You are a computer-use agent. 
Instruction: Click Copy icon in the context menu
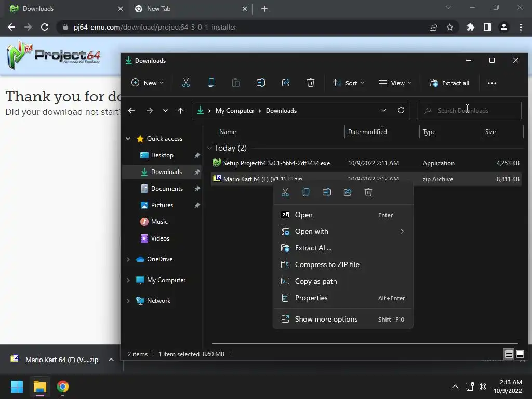[x=305, y=192]
